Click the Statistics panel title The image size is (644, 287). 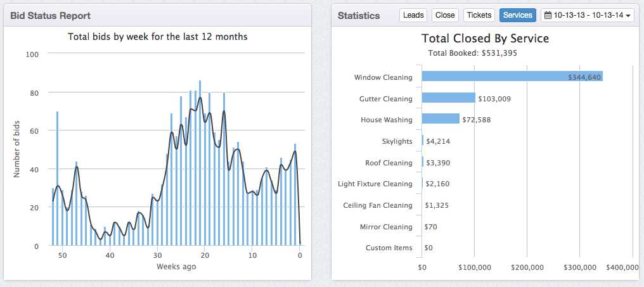(359, 15)
